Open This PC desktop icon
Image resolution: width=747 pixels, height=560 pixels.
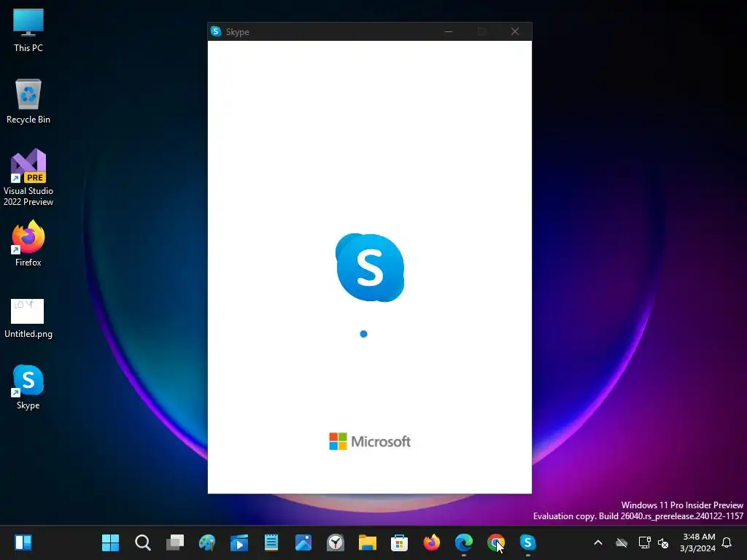(28, 30)
